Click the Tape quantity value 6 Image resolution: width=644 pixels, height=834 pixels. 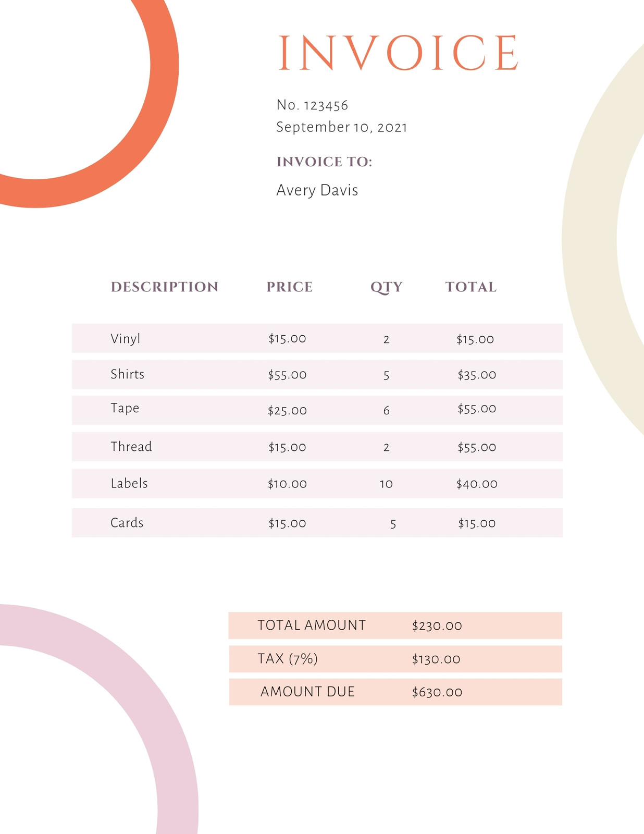[387, 411]
